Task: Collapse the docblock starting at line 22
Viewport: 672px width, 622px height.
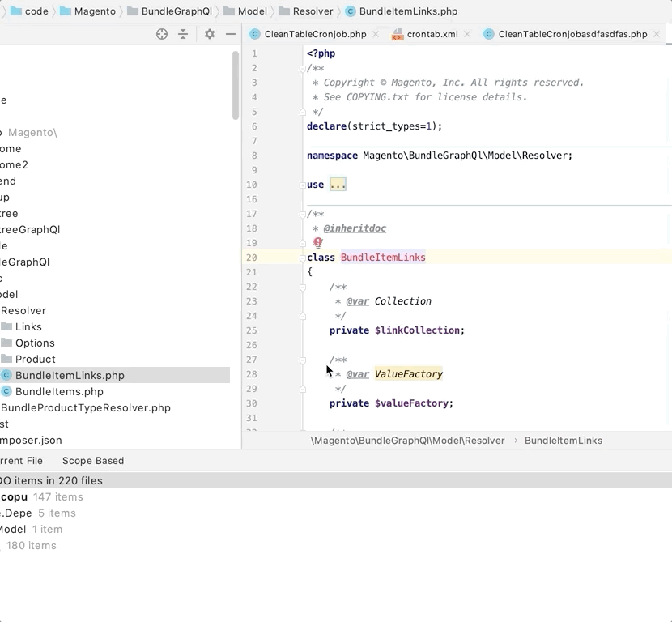Action: pyautogui.click(x=303, y=288)
